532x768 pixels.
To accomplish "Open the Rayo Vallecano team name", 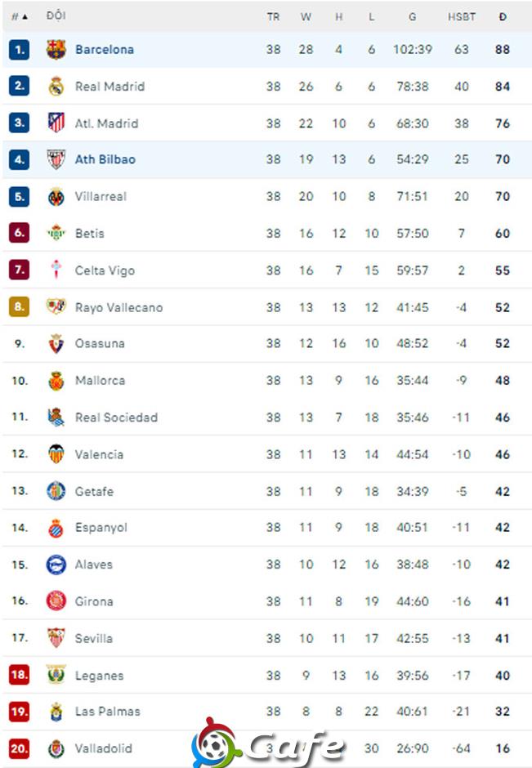I will (118, 307).
